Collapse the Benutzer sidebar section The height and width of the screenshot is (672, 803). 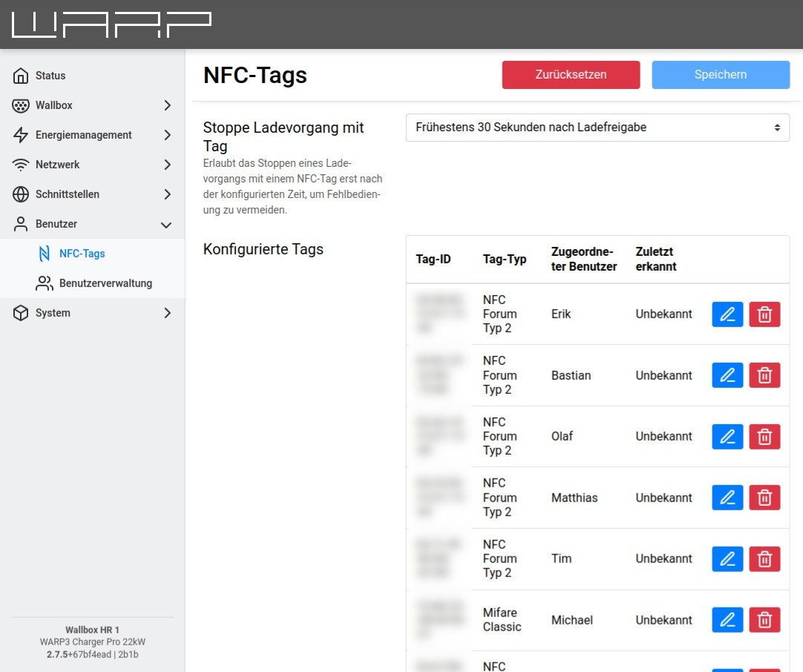click(x=92, y=224)
